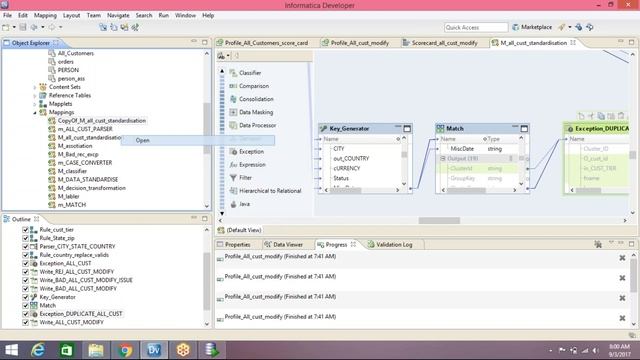This screenshot has height=360, width=640.
Task: Click Object Explorer vertical scrollbar
Action: point(207,129)
